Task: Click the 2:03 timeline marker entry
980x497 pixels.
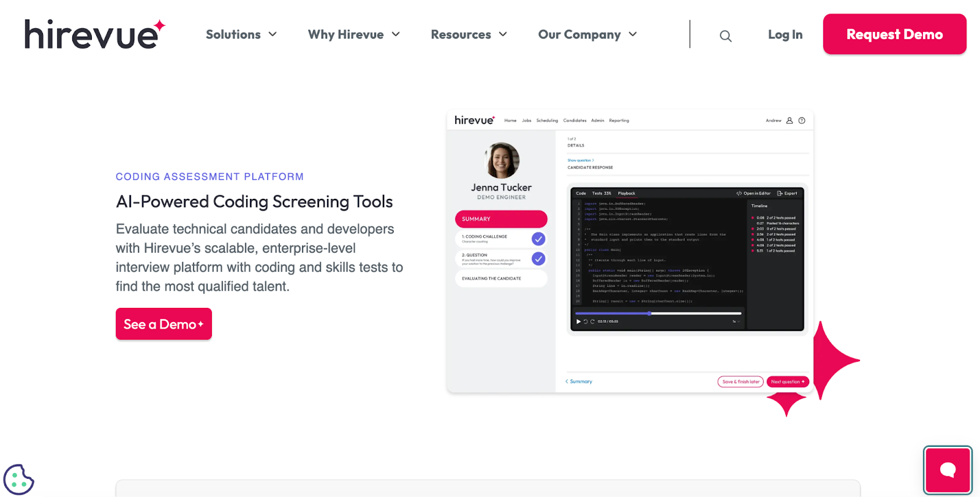Action: pos(774,229)
